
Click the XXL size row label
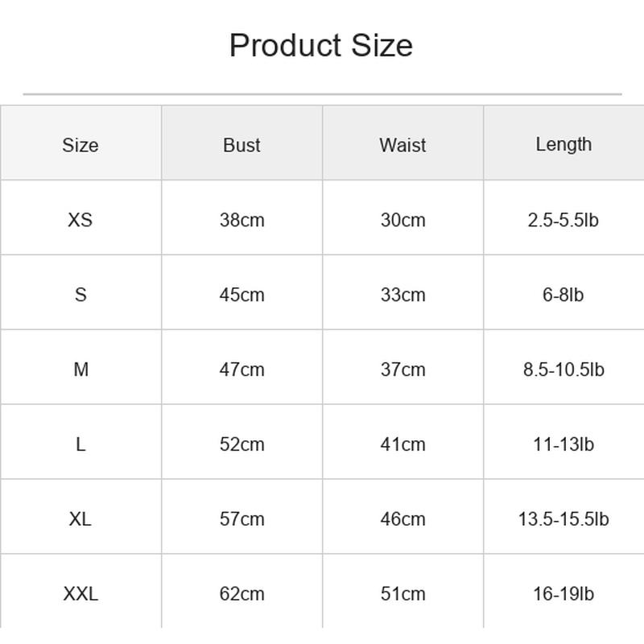click(x=80, y=592)
